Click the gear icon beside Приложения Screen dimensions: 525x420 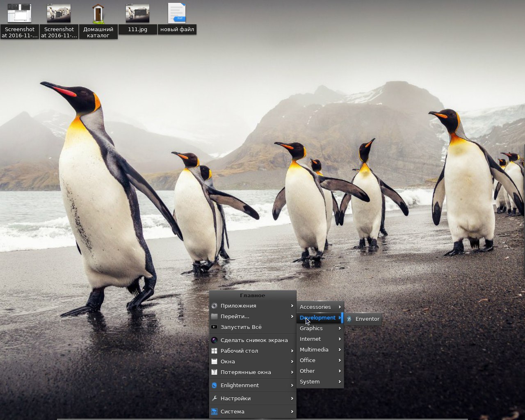coord(214,306)
